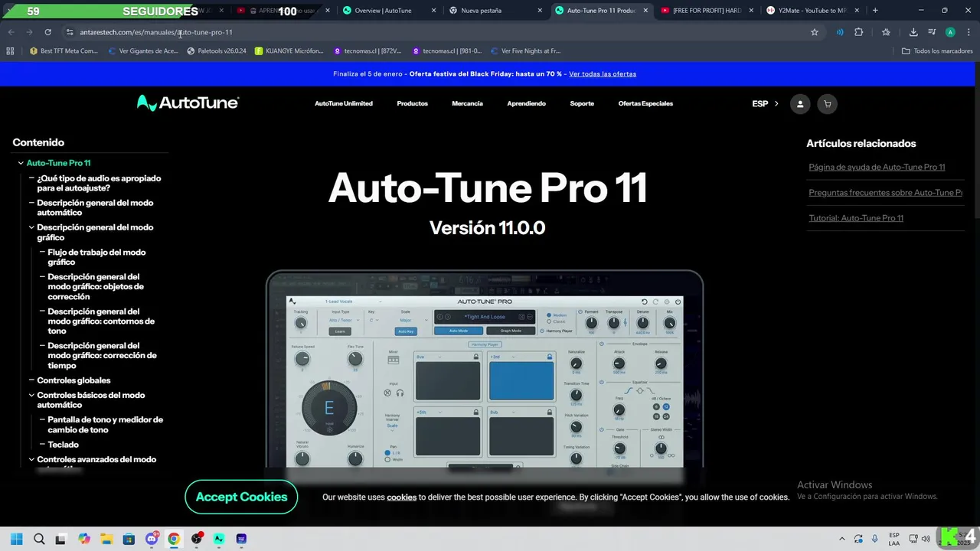Open Best TFT Meta Comp bookmark
The width and height of the screenshot is (980, 551).
click(x=64, y=51)
